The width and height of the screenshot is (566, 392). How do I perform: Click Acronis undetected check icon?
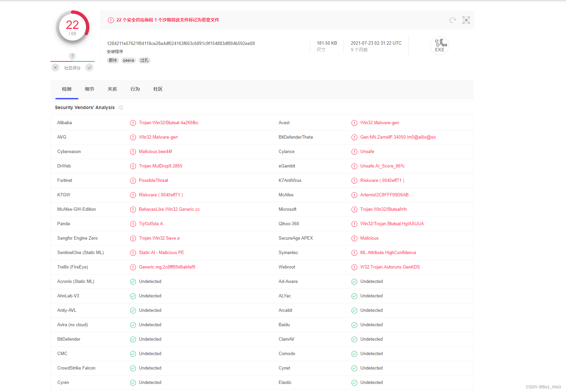coord(133,282)
